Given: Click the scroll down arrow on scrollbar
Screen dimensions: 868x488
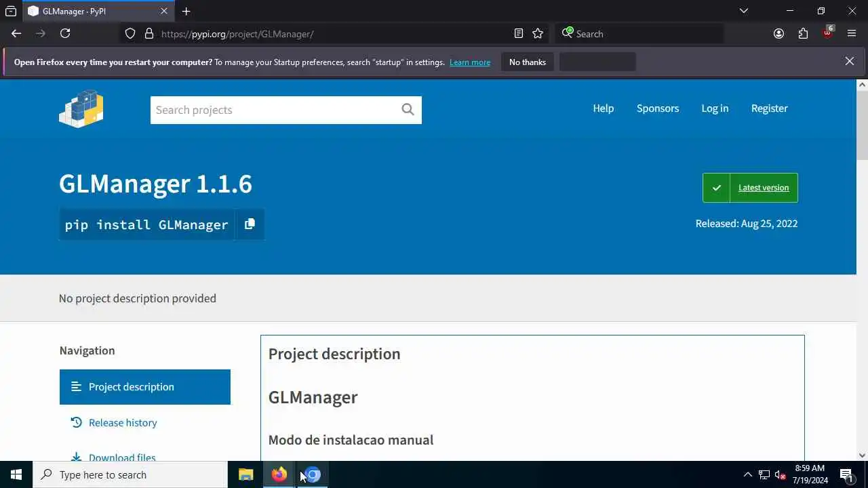Looking at the screenshot, I should (x=862, y=455).
